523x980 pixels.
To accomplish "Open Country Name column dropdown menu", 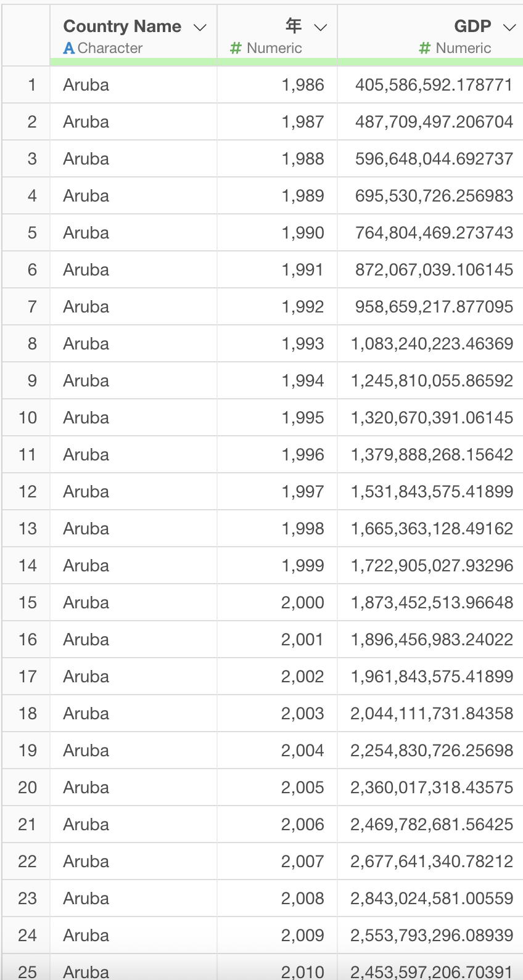I will [200, 27].
